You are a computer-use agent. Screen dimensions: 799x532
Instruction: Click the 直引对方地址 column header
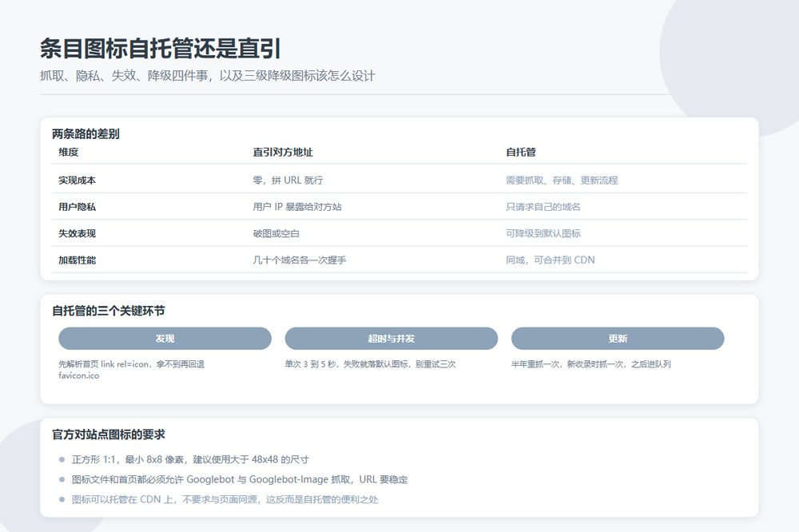point(283,152)
